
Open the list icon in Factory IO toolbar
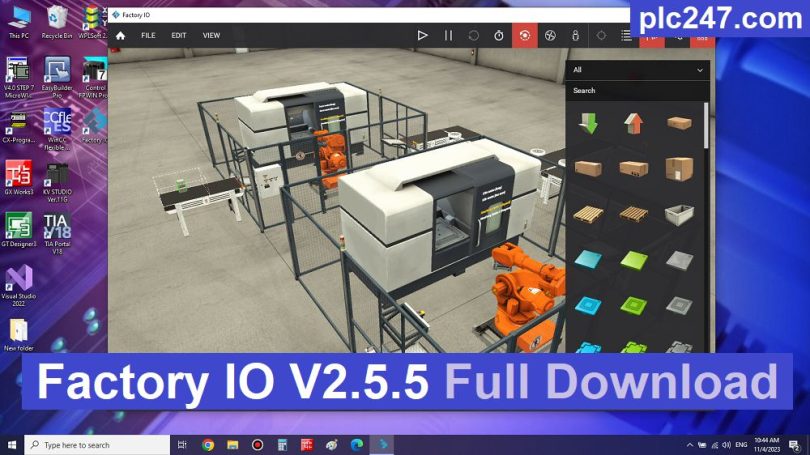626,36
